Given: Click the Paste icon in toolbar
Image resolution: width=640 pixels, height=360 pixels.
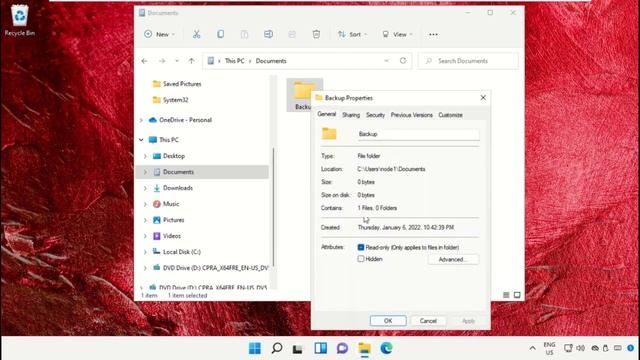Looking at the screenshot, I should point(244,34).
